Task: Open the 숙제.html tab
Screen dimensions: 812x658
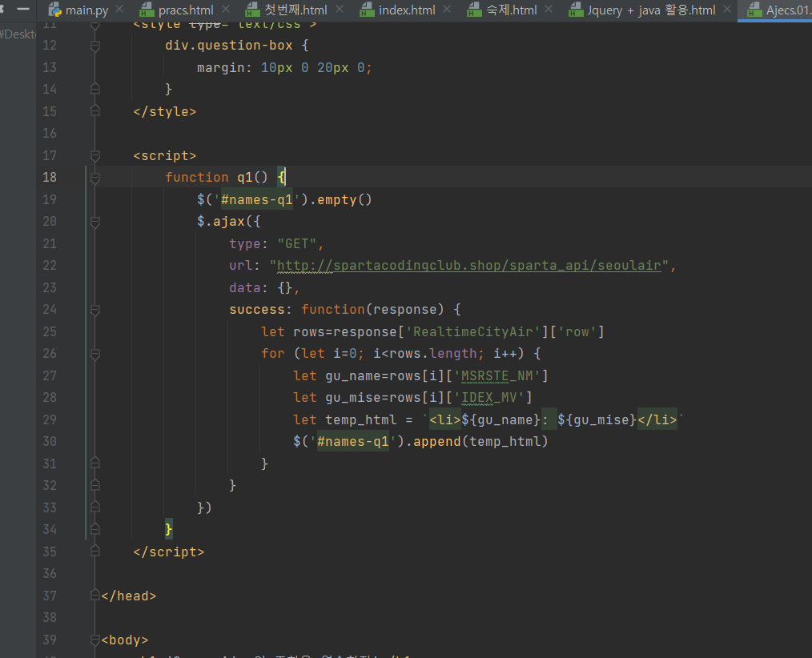Action: pos(511,10)
